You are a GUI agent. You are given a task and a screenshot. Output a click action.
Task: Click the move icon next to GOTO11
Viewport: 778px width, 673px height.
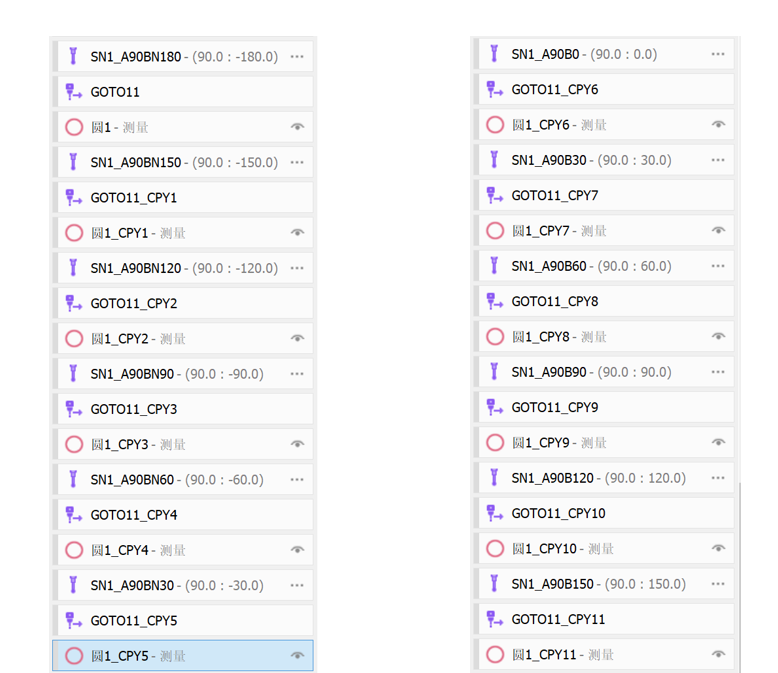pyautogui.click(x=73, y=92)
